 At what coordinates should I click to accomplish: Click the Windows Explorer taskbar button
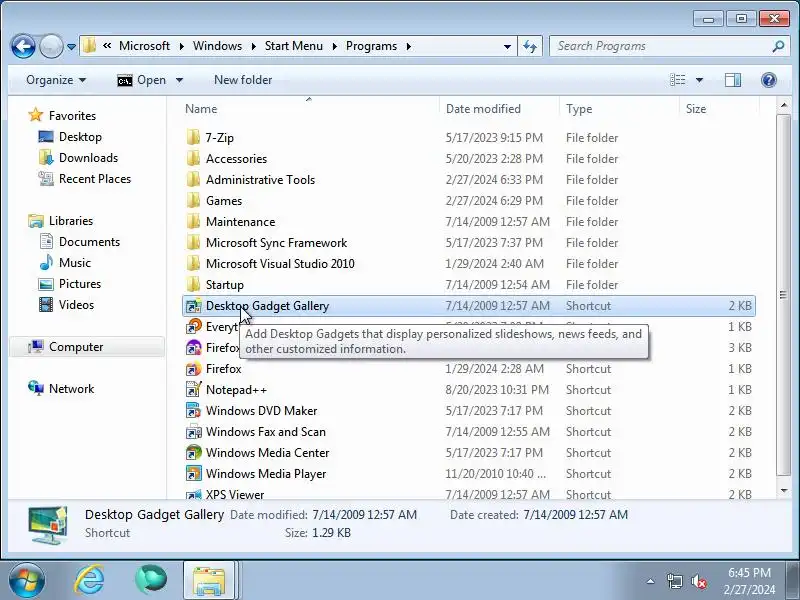tap(209, 580)
